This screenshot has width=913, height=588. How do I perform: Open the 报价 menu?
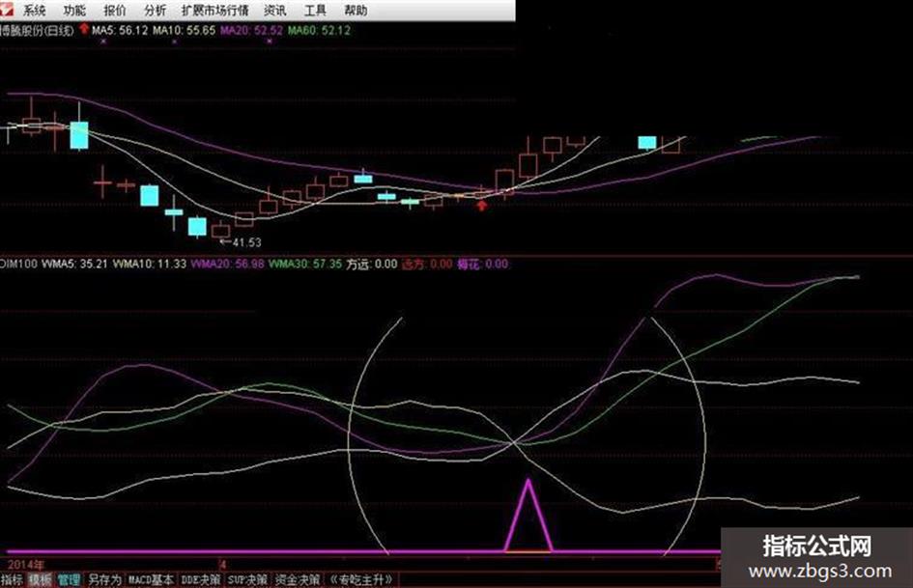tap(115, 10)
